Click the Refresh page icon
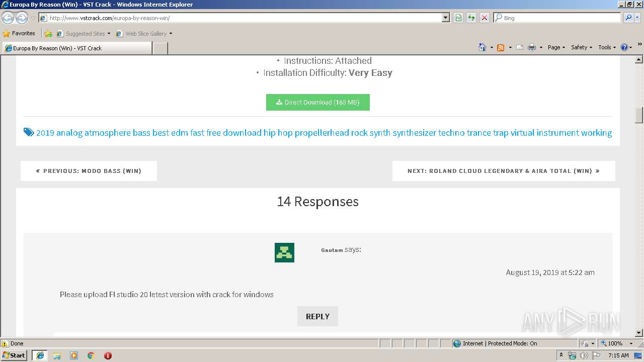The width and height of the screenshot is (644, 362). click(x=471, y=18)
